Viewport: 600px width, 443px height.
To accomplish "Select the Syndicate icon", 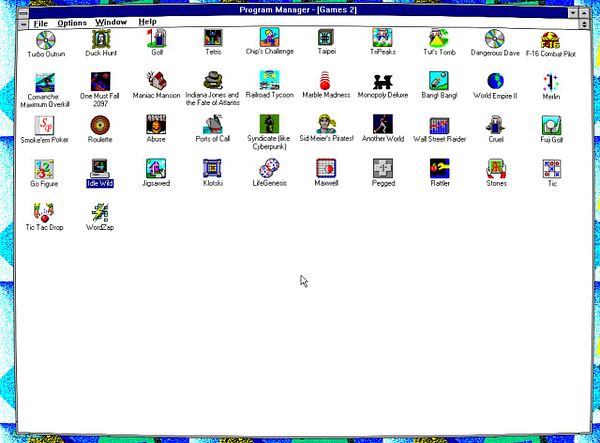I will 269,124.
